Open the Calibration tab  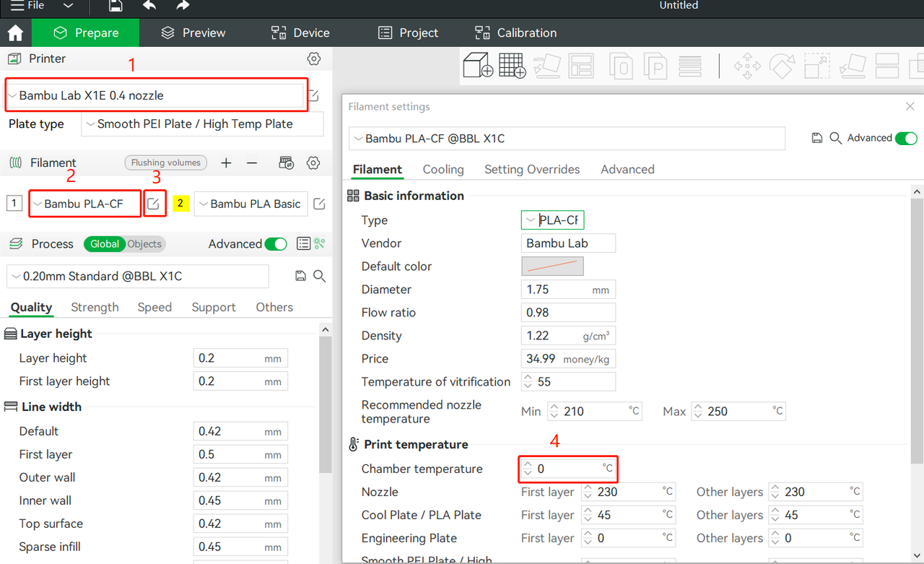tap(515, 32)
